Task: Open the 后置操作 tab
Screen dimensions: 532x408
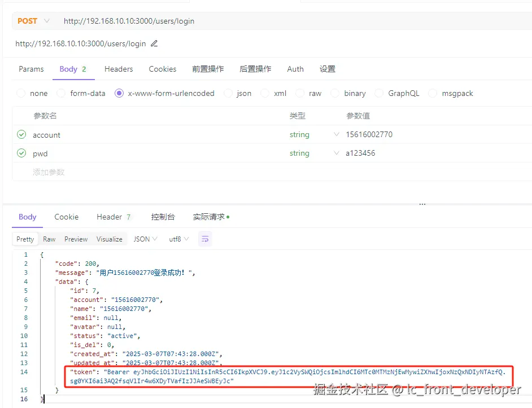Action: point(255,69)
